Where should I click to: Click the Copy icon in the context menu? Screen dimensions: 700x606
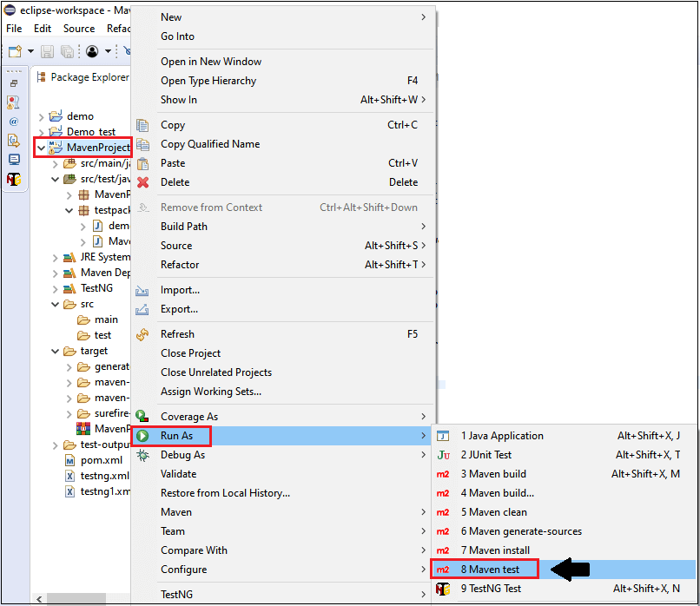tap(143, 125)
